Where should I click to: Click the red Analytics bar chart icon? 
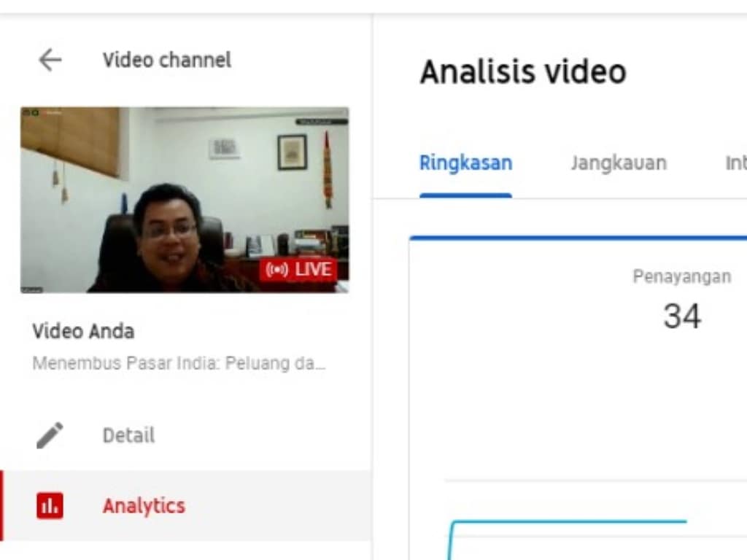(50, 505)
